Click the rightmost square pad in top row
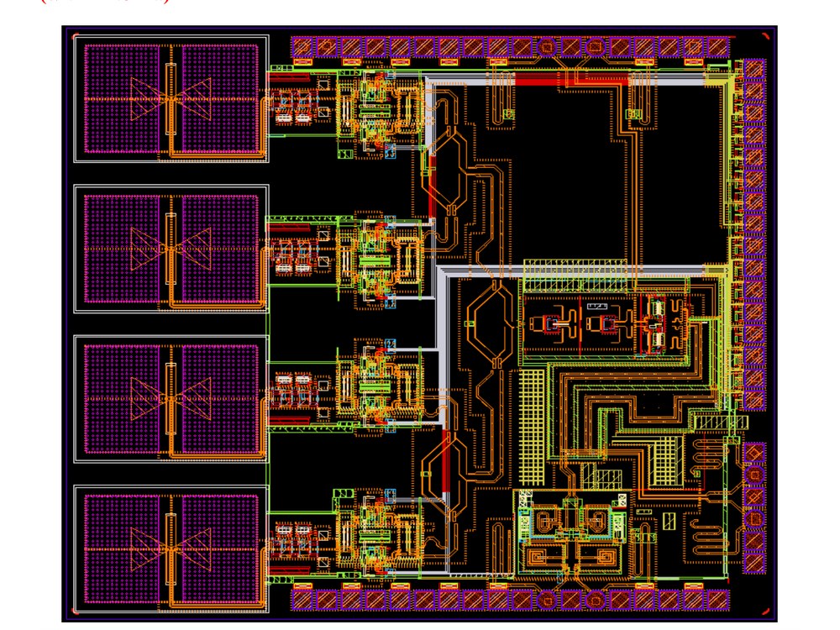Screen dimensions: 840x630 (x=717, y=47)
